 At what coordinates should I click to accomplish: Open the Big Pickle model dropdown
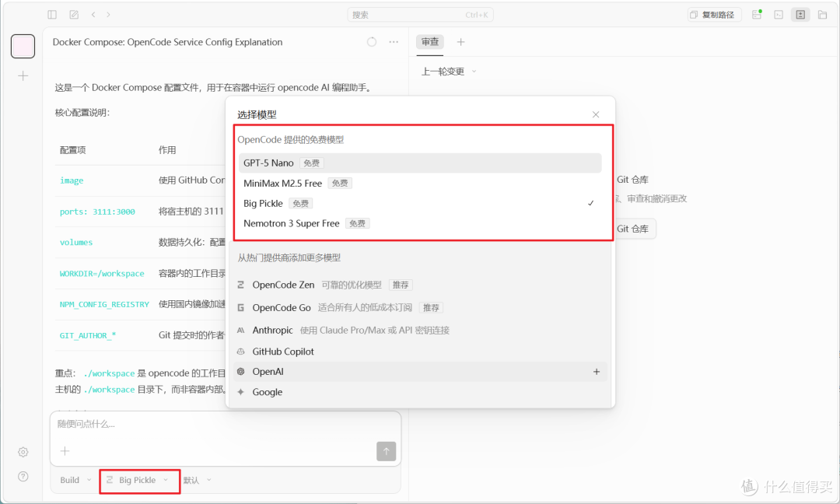[x=138, y=480]
